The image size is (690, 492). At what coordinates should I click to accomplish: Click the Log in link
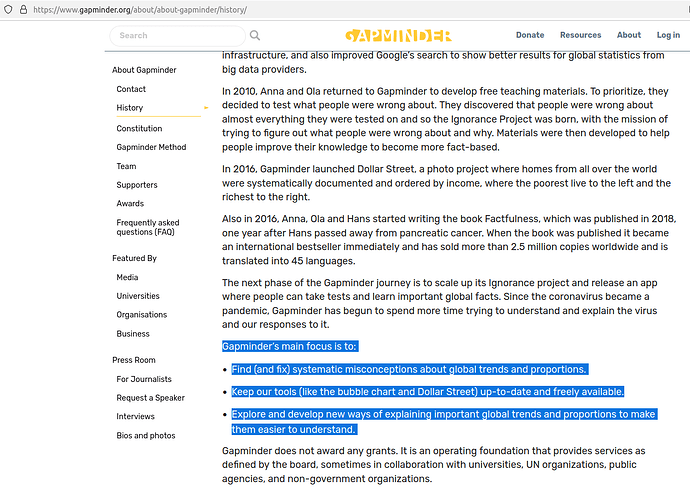point(668,35)
